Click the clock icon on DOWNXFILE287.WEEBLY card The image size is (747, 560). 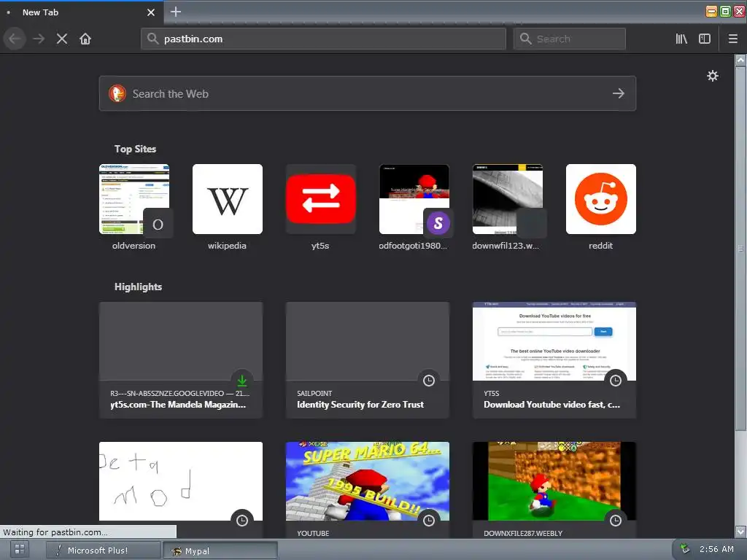click(x=616, y=520)
